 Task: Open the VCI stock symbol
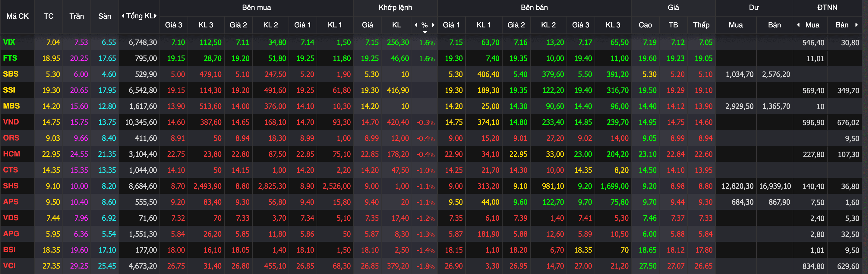point(9,266)
